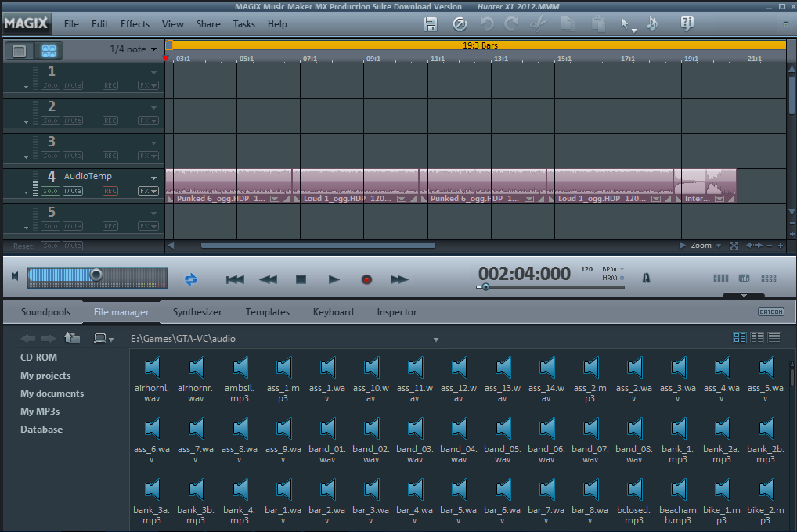Save project with the floppy disk icon

(x=431, y=24)
